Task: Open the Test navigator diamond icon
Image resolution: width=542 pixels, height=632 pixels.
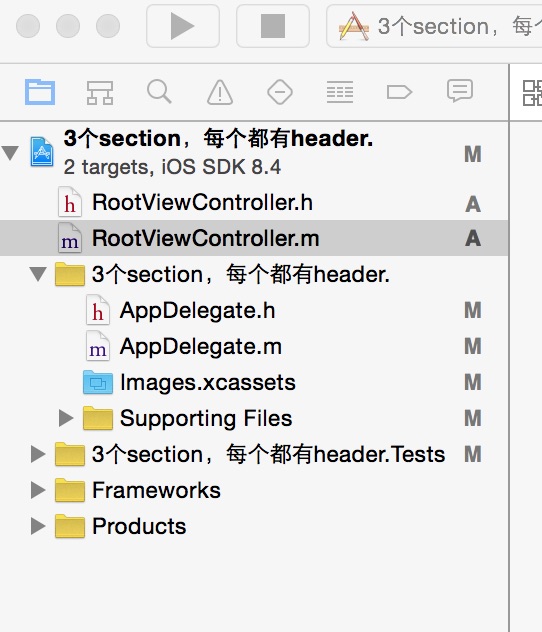Action: (x=280, y=92)
